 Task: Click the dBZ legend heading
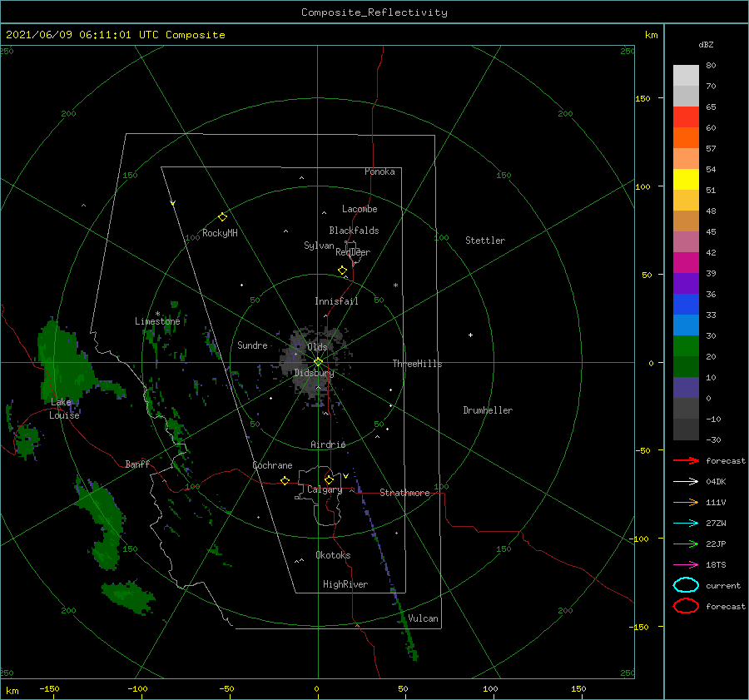(x=706, y=44)
